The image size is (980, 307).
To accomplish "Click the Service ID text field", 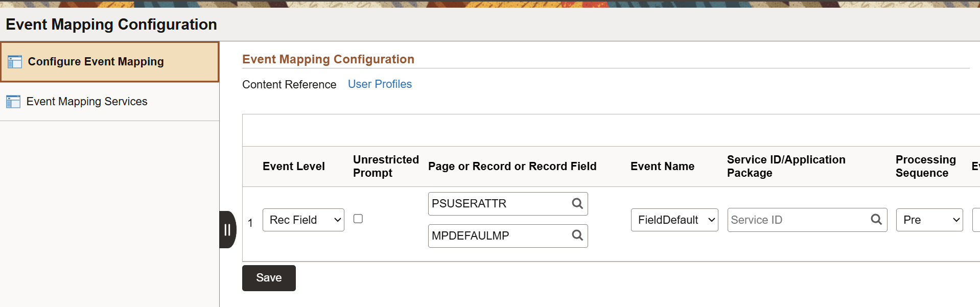I will [x=797, y=220].
